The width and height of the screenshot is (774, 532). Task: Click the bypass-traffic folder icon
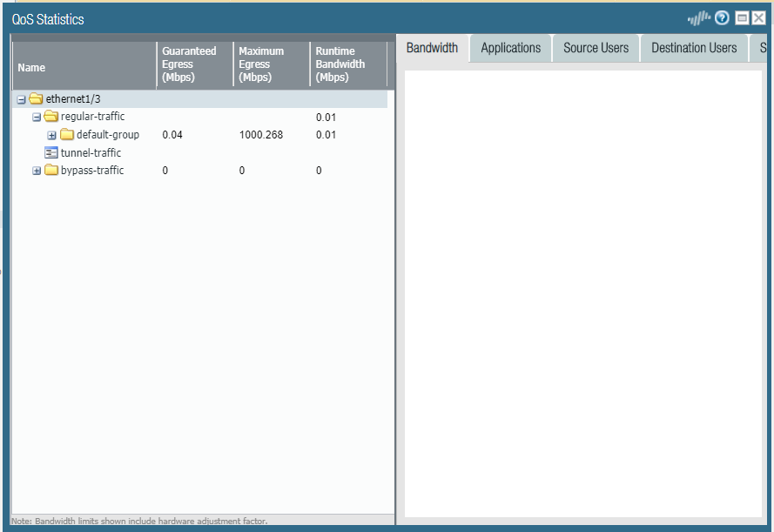click(x=51, y=171)
